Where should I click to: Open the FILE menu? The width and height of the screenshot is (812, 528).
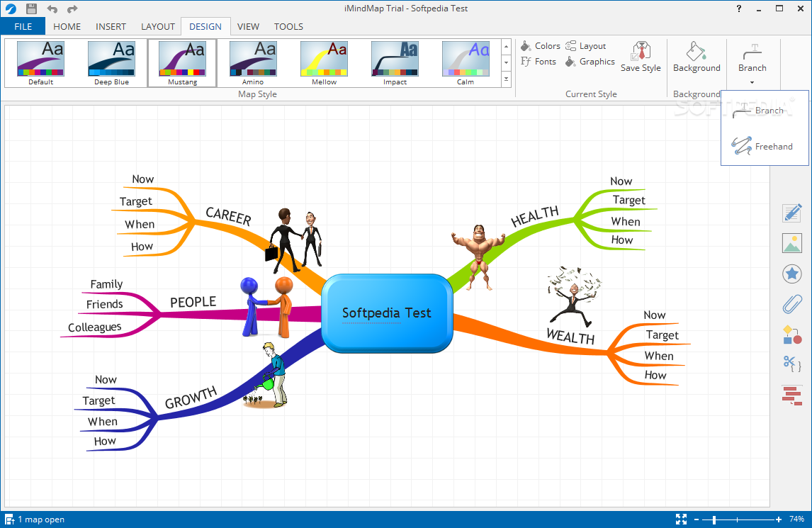click(23, 26)
